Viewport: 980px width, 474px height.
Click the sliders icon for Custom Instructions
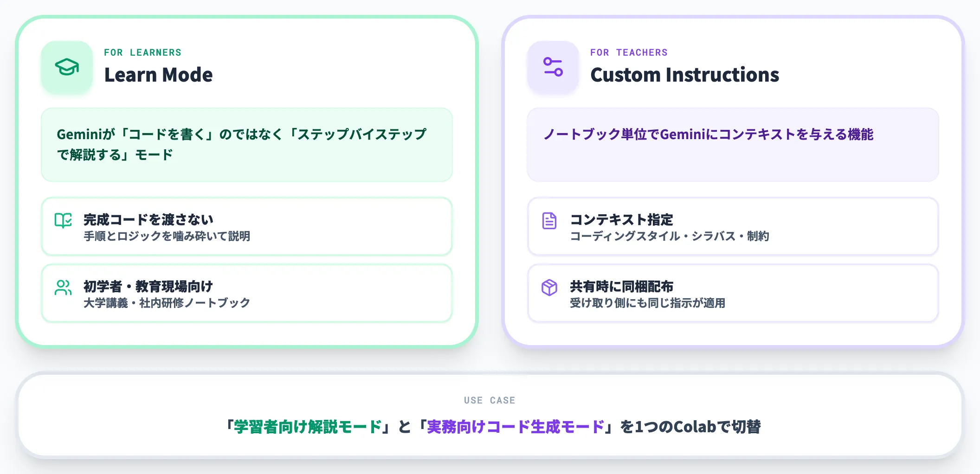click(553, 67)
